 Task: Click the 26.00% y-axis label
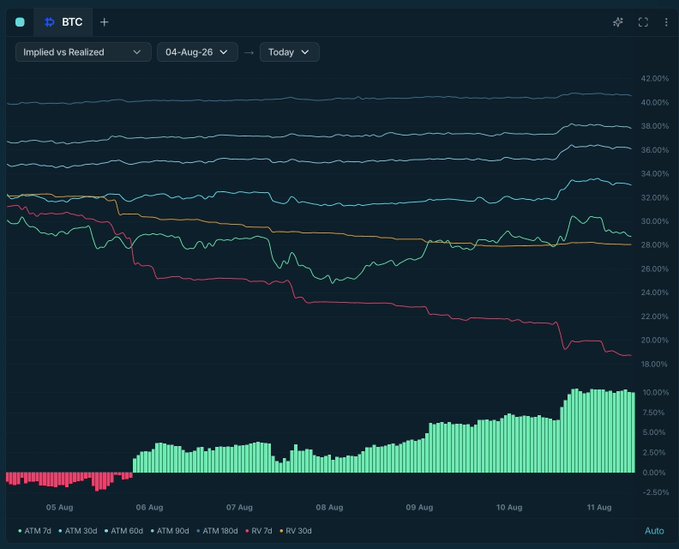[x=655, y=269]
